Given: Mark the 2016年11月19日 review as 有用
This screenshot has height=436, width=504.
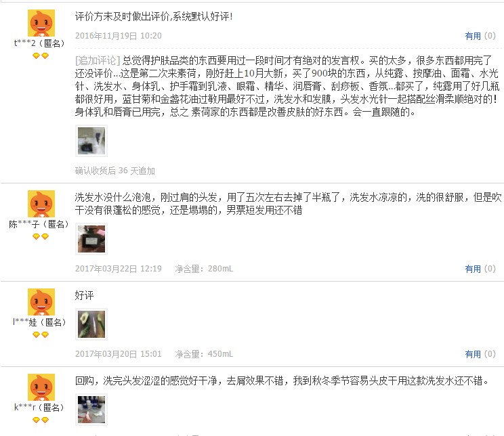Looking at the screenshot, I should tap(480, 36).
